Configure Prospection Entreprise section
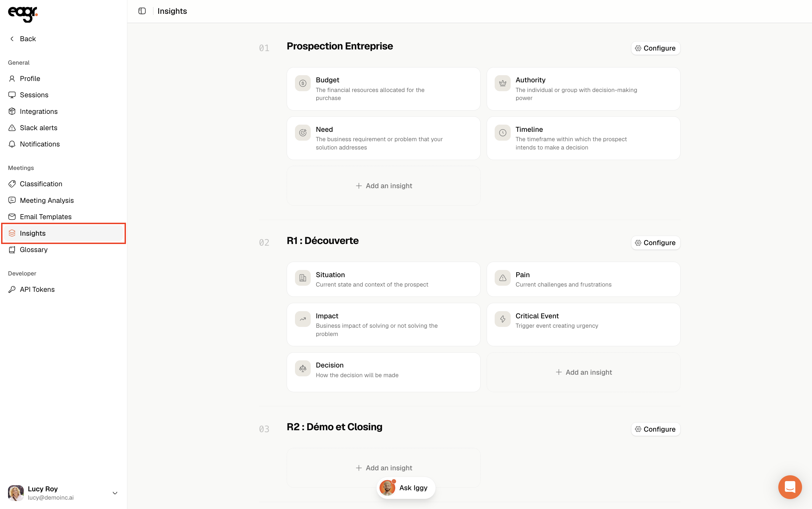The width and height of the screenshot is (812, 509). coord(655,48)
